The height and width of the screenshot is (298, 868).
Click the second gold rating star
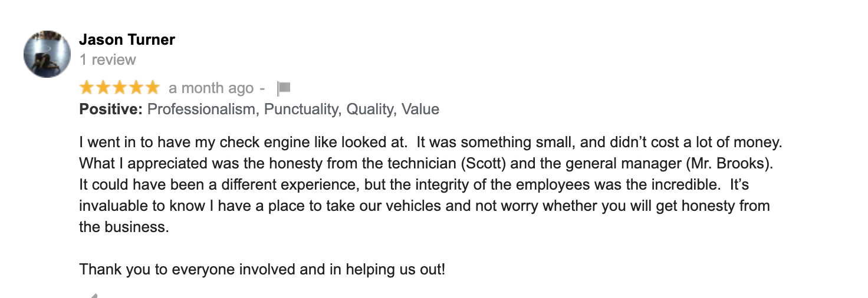point(103,88)
